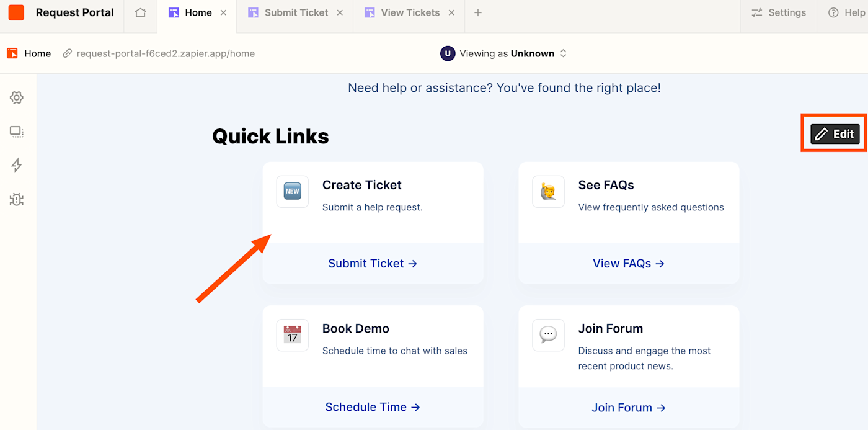The image size is (868, 430).
Task: Click the calendar icon on Book Demo
Action: click(x=293, y=335)
